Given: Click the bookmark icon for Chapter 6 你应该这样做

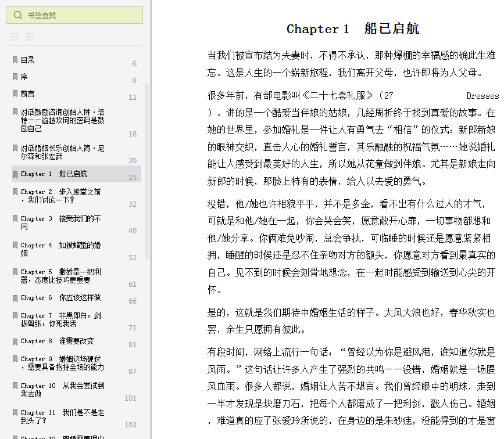Looking at the screenshot, I should coord(15,298).
